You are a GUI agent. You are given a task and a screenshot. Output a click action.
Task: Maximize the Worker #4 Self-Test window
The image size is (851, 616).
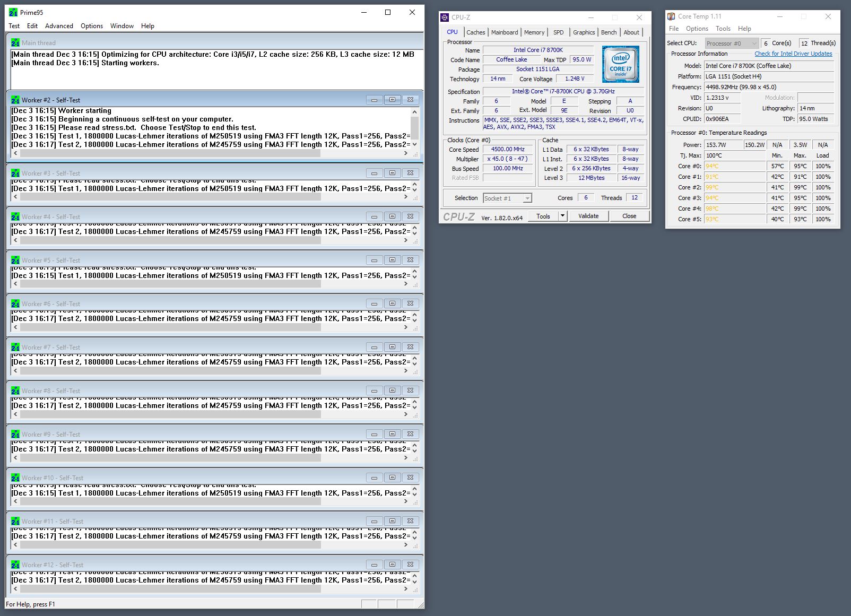click(392, 216)
